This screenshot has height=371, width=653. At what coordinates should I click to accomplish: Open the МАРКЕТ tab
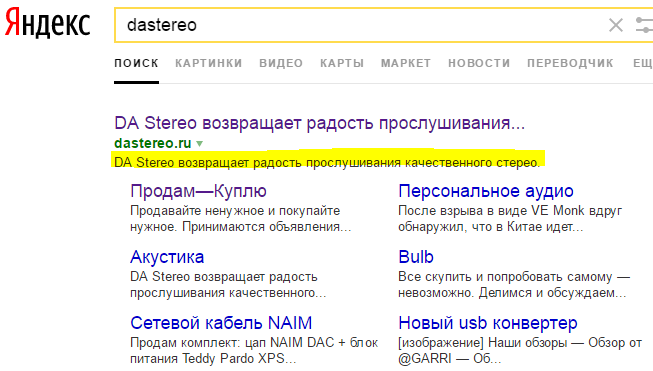point(406,63)
